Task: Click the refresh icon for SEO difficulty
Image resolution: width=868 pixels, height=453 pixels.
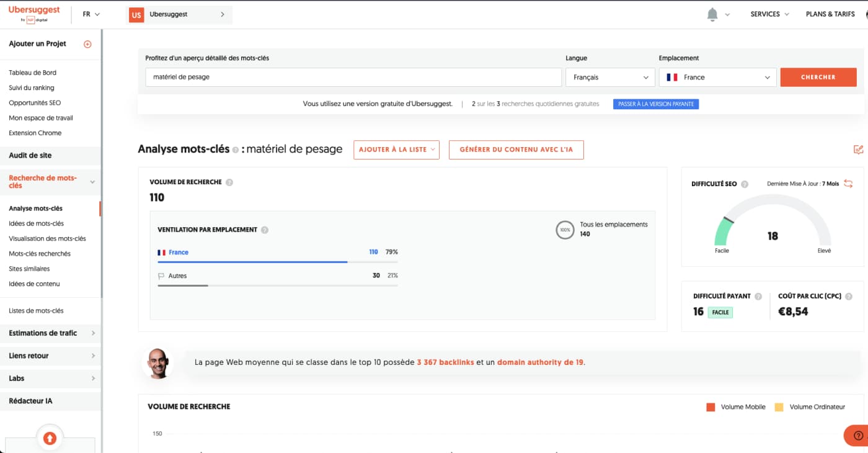Action: [x=848, y=184]
